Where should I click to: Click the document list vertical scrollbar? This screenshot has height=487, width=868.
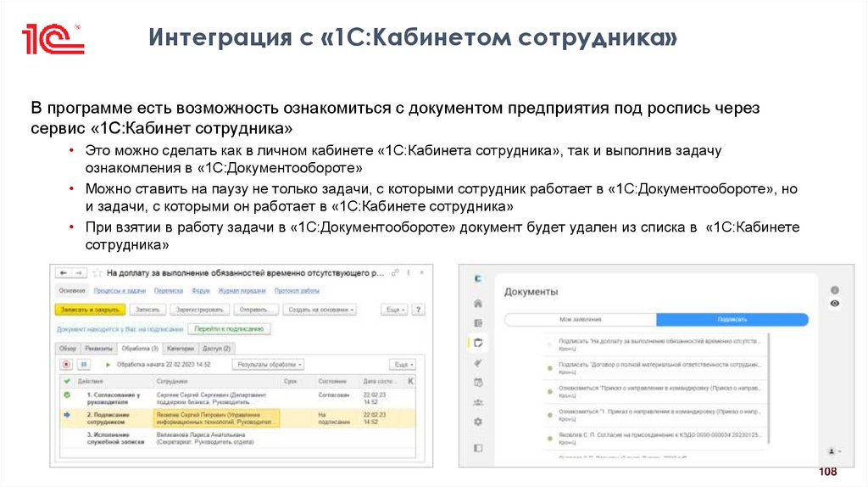pyautogui.click(x=770, y=388)
